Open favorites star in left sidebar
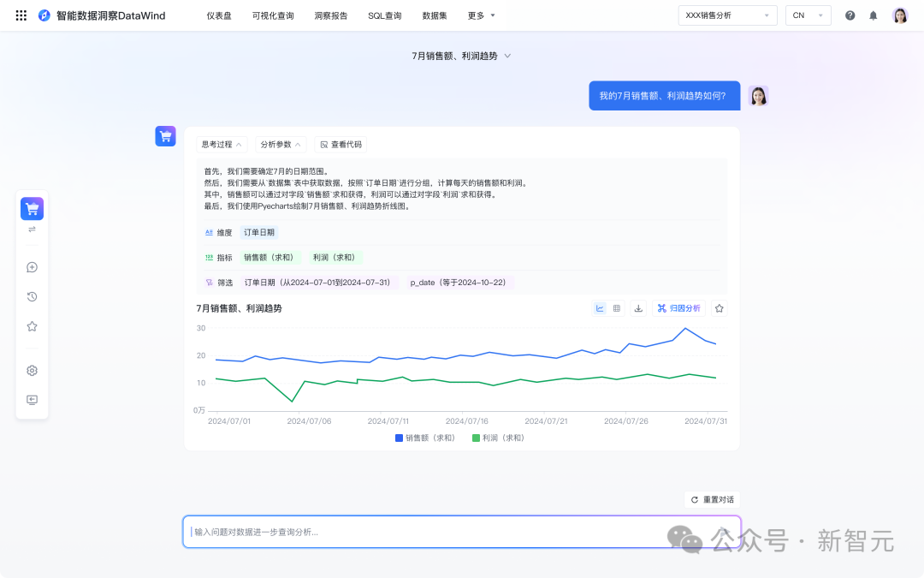This screenshot has width=924, height=578. tap(32, 326)
